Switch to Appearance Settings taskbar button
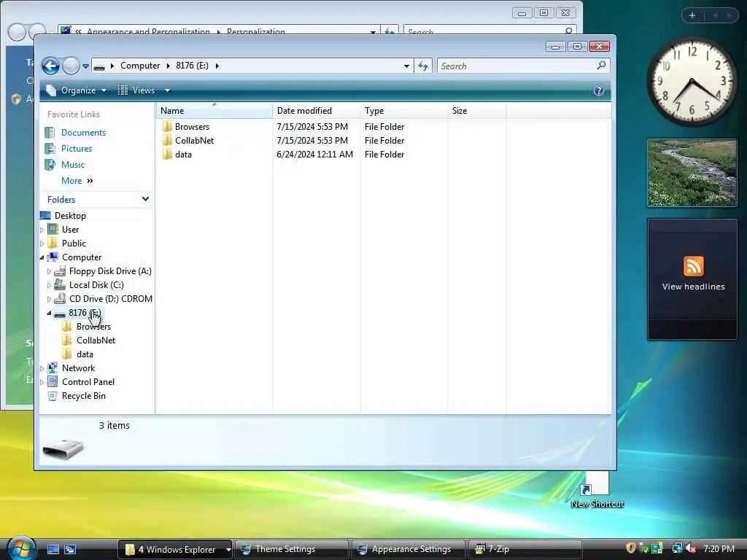Screen dimensions: 747x560 tap(408, 550)
